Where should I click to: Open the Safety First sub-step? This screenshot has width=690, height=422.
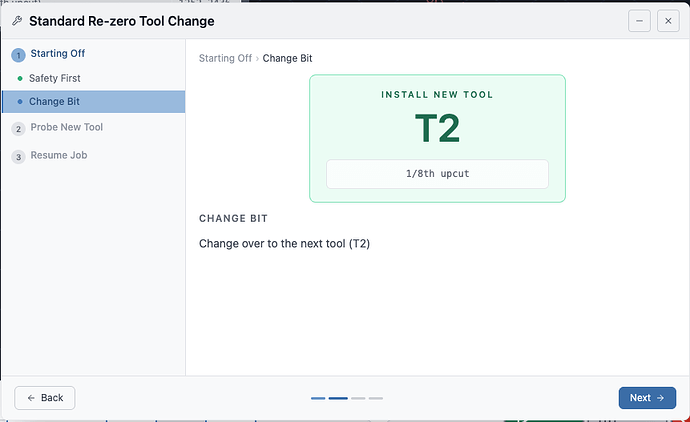(x=55, y=78)
